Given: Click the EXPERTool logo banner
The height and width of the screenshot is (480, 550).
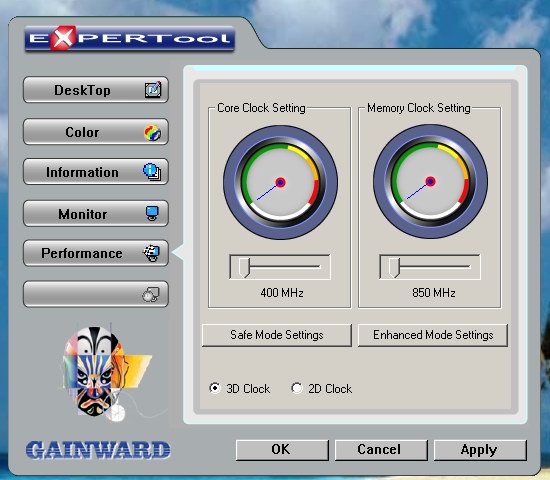Looking at the screenshot, I should click(x=129, y=39).
